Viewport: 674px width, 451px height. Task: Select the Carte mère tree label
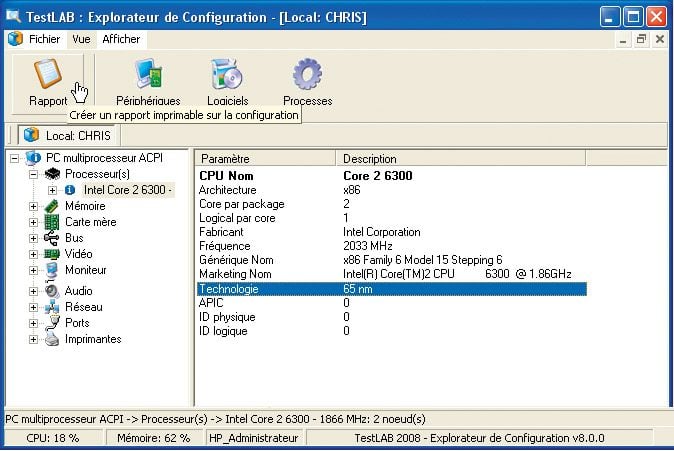point(91,222)
